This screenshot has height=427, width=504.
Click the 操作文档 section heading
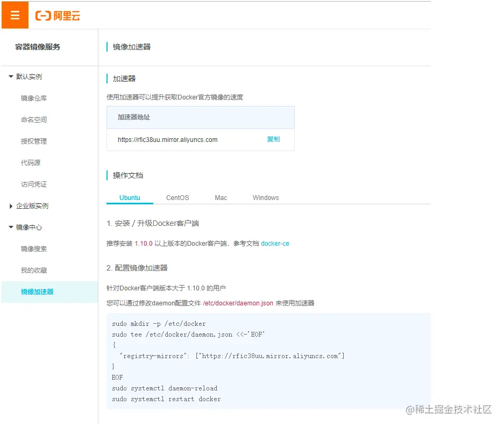(x=128, y=175)
